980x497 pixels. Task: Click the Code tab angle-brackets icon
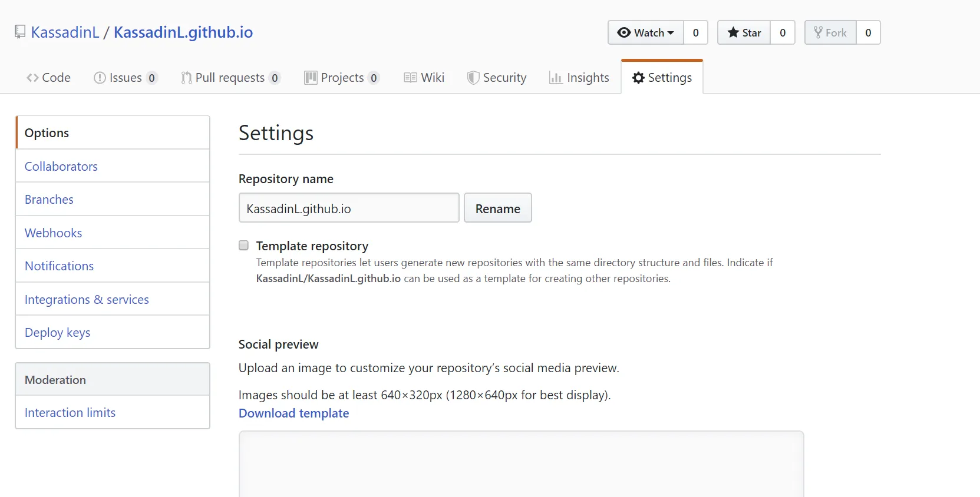pyautogui.click(x=32, y=78)
